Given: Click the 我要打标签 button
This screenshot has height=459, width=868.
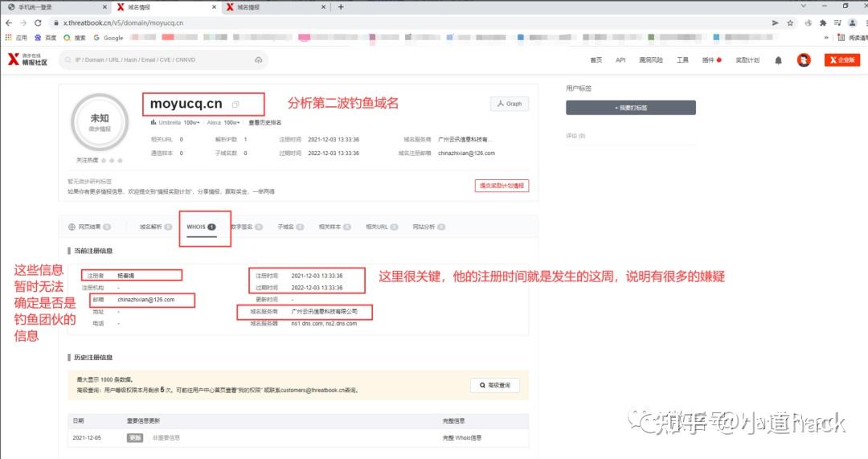Looking at the screenshot, I should coord(631,108).
